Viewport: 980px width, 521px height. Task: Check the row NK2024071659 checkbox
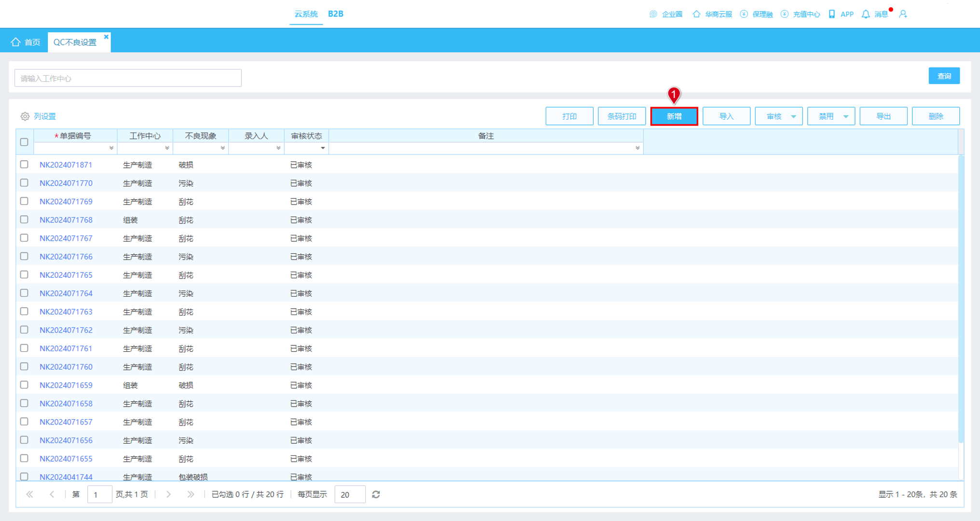tap(24, 385)
